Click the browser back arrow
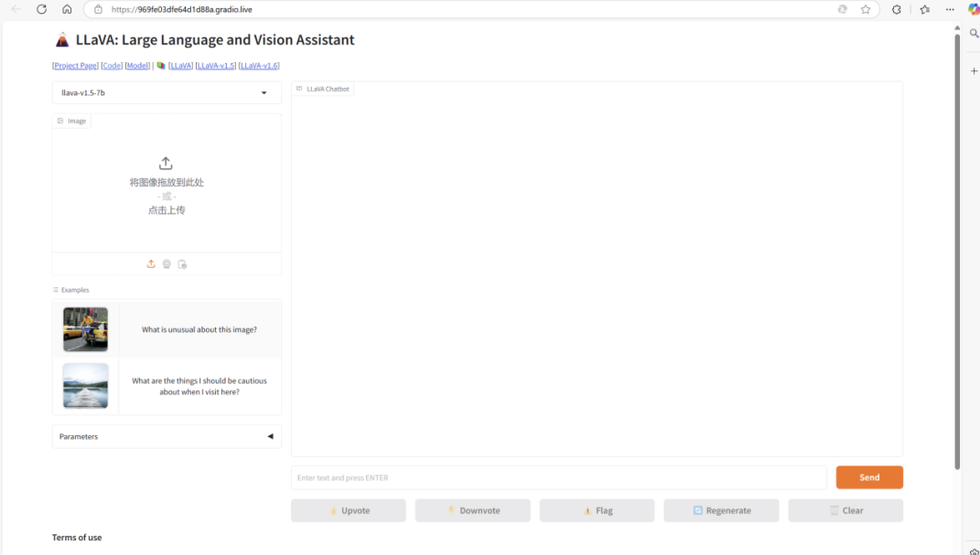The image size is (980, 555). pyautogui.click(x=16, y=9)
